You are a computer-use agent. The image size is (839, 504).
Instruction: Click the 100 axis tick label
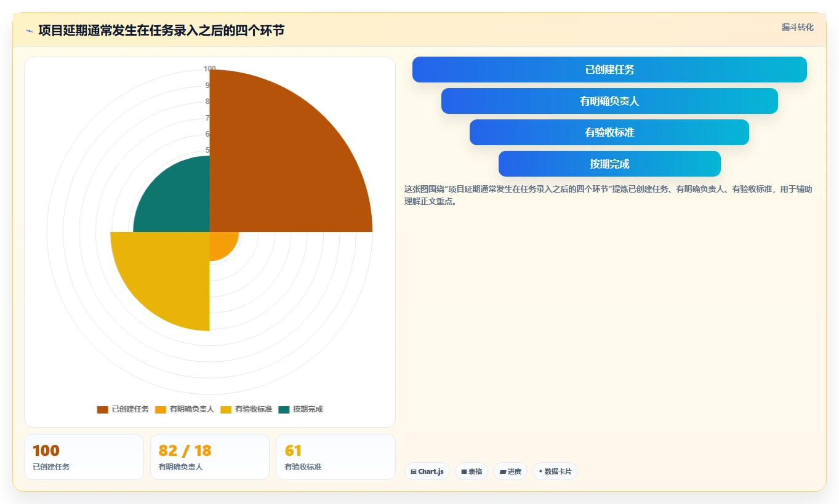click(210, 69)
